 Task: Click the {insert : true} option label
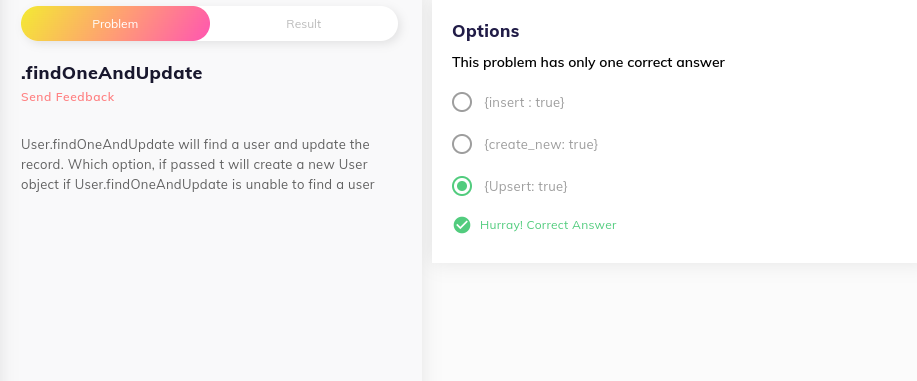click(524, 102)
